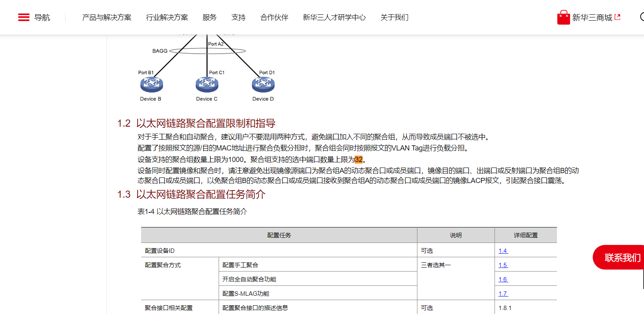Click the Device C switch icon
The image size is (644, 314).
point(207,85)
